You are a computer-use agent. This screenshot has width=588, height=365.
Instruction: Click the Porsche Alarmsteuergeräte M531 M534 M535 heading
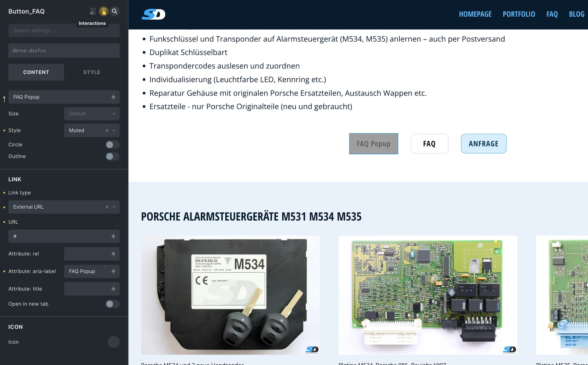point(251,217)
